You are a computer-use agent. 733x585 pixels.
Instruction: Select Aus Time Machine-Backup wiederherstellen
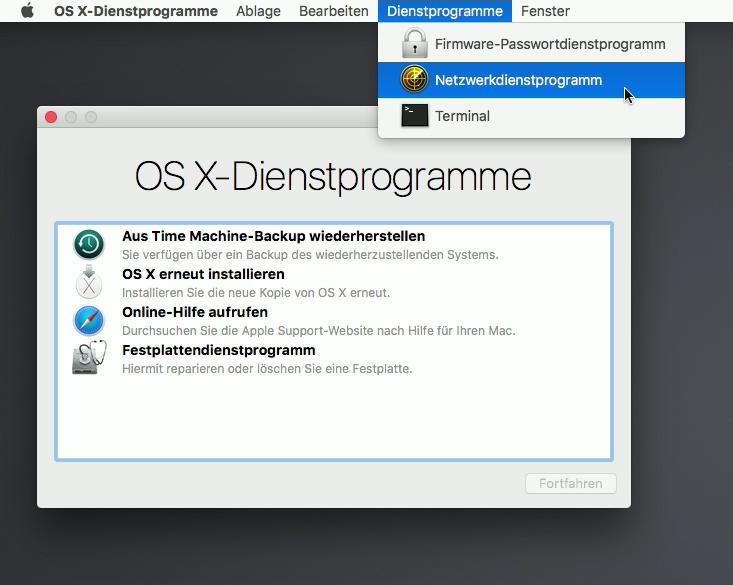pos(334,245)
